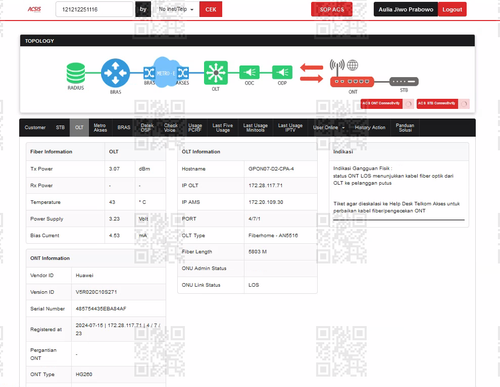Image resolution: width=500 pixels, height=387 pixels.
Task: Click the TOPOLOGY panel header
Action: [x=247, y=41]
